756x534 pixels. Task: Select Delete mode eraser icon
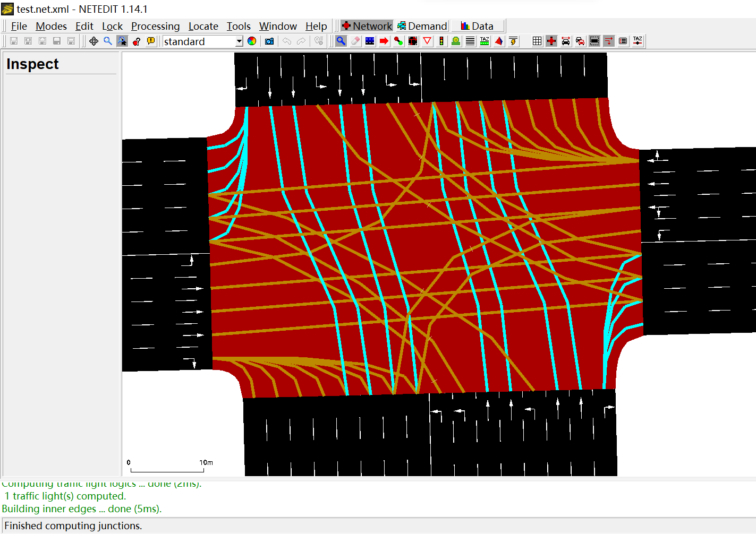pos(355,41)
